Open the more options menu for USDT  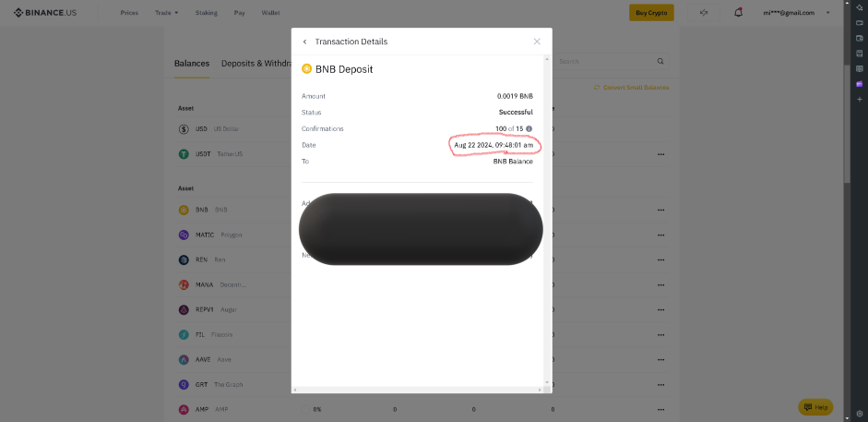[x=660, y=154]
